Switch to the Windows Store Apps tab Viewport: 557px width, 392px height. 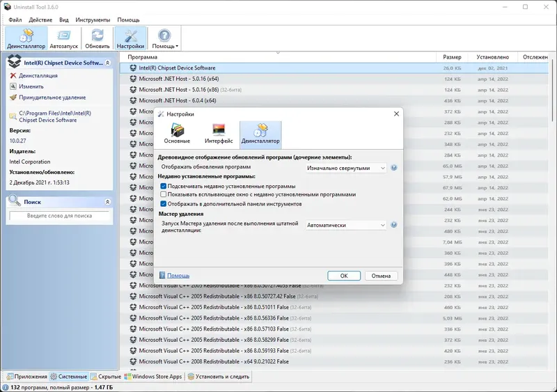(x=153, y=377)
